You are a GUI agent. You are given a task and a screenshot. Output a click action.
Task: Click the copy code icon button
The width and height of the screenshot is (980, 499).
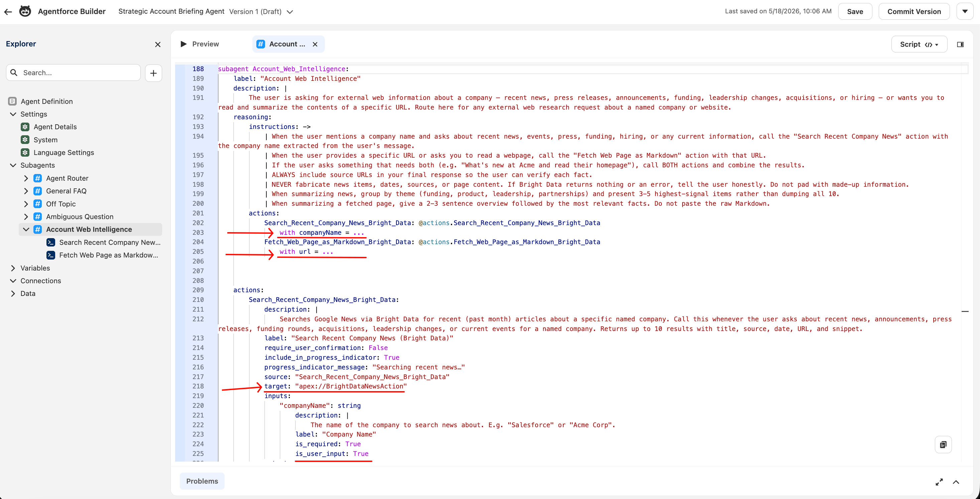pos(943,445)
